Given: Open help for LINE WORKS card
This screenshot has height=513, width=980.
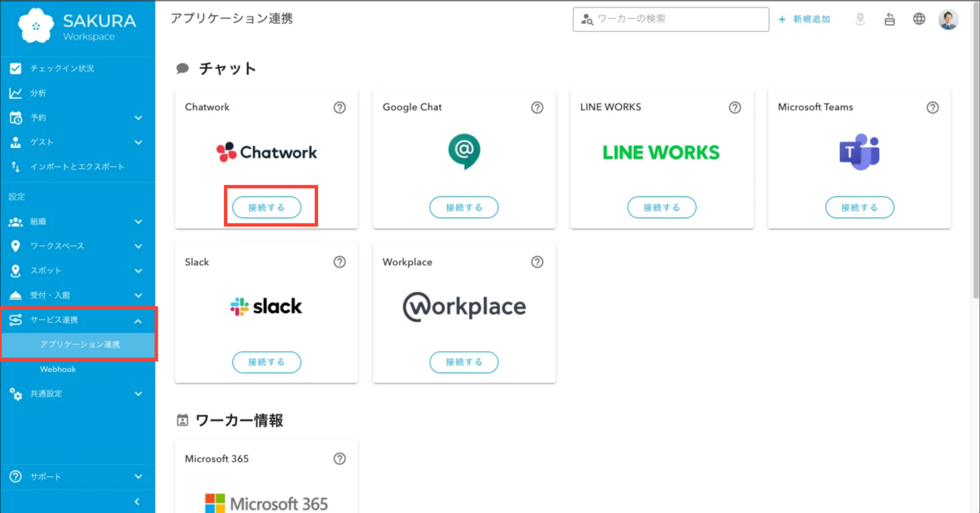Looking at the screenshot, I should (x=735, y=107).
